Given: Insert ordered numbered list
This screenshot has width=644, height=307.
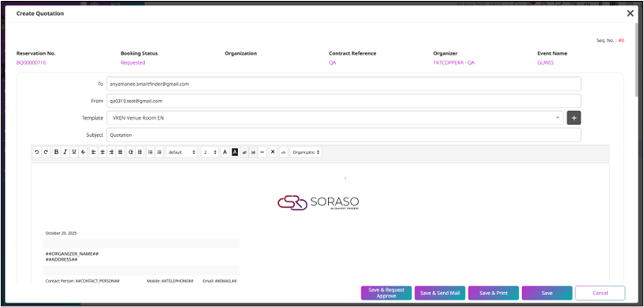Looking at the screenshot, I should pyautogui.click(x=159, y=152).
